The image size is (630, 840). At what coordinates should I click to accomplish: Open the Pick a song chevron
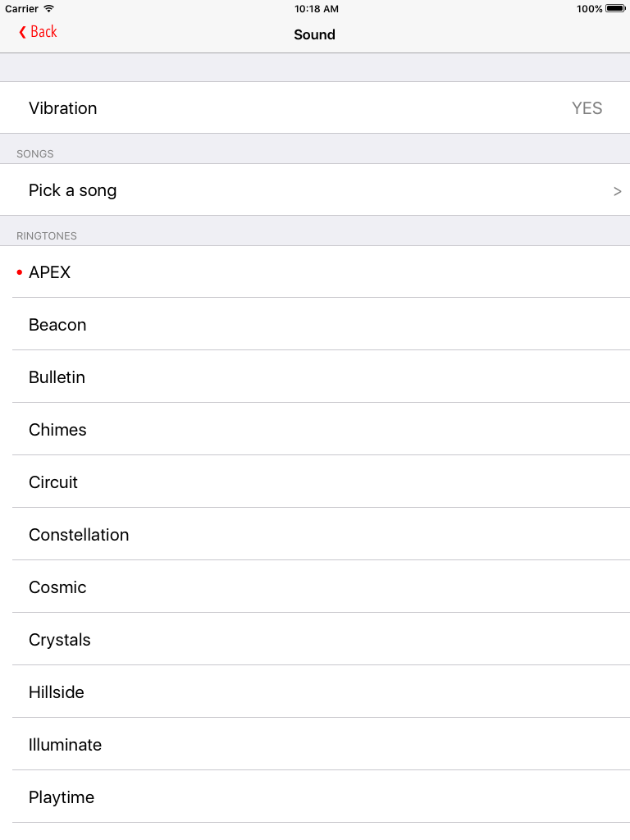tap(617, 191)
